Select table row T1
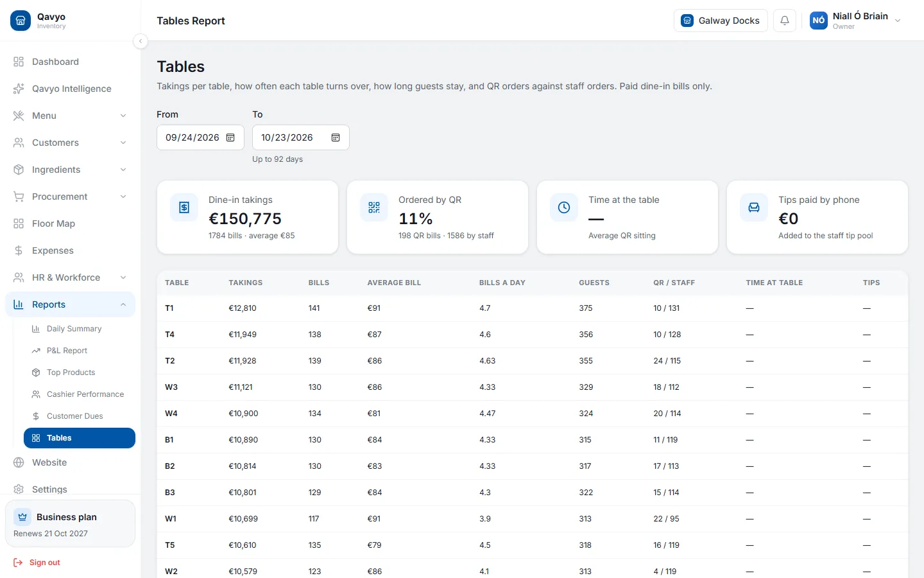 pos(533,308)
